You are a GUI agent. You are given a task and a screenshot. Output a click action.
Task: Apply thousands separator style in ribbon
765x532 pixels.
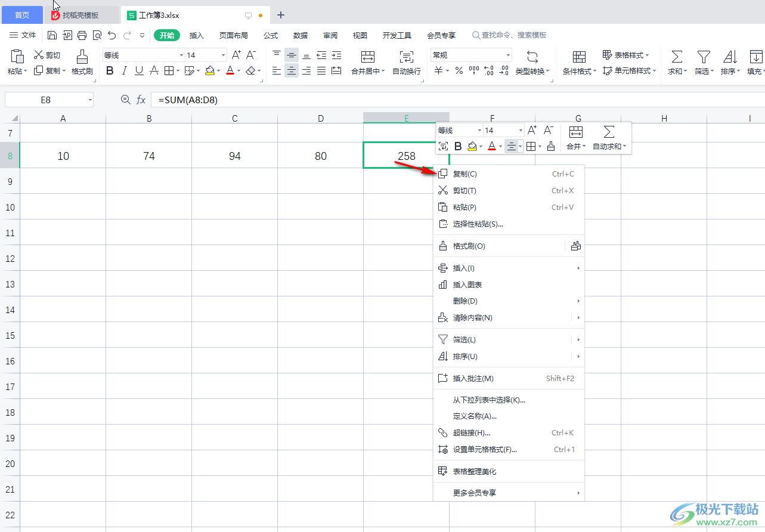click(474, 71)
